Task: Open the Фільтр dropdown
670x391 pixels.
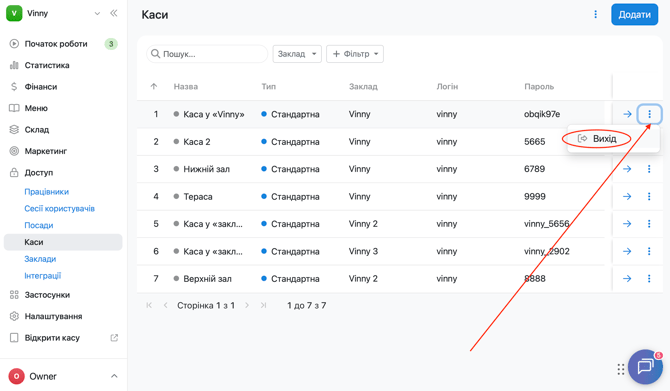Action: (x=355, y=54)
